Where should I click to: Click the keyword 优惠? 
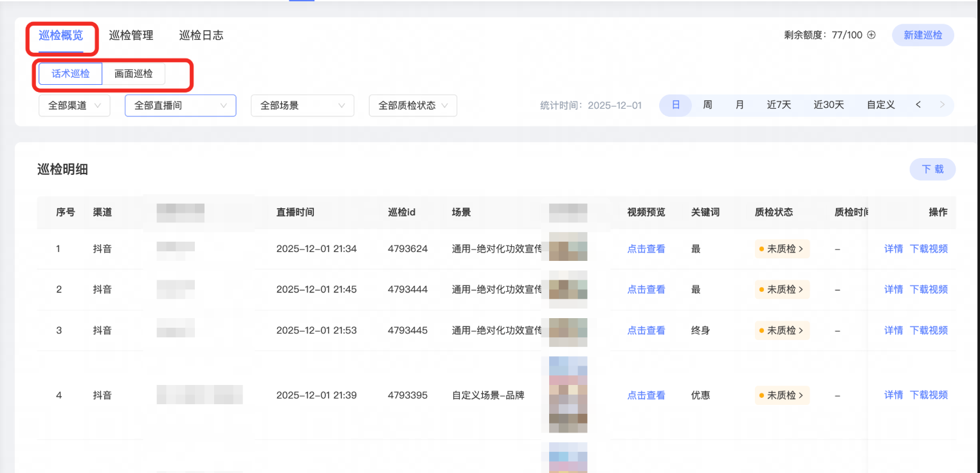click(x=701, y=395)
